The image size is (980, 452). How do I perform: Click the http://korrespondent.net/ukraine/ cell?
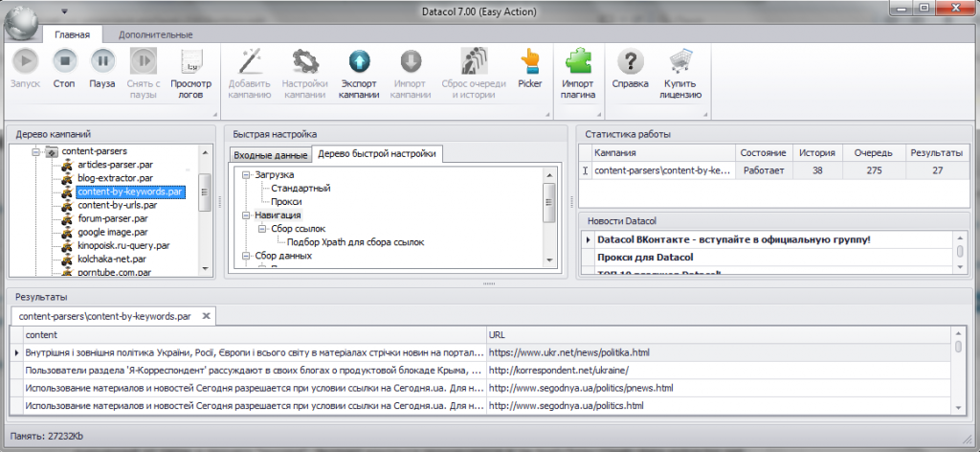click(720, 370)
